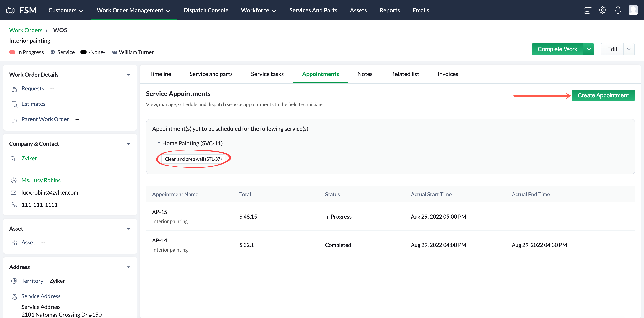This screenshot has height=318, width=644.
Task: Click the email envelope icon
Action: click(x=14, y=193)
